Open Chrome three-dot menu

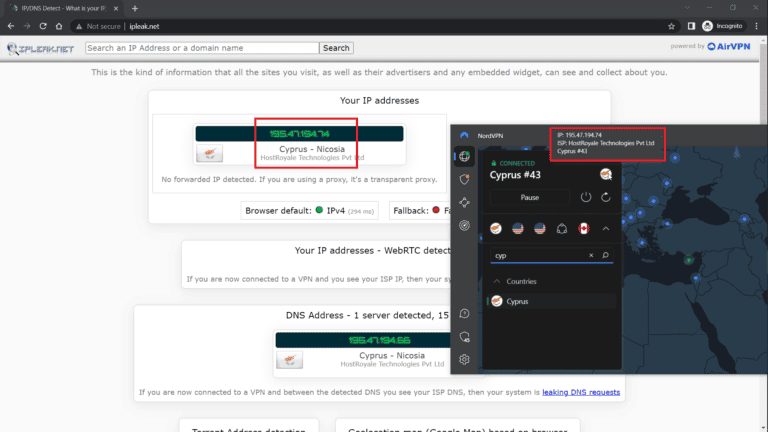[756, 26]
